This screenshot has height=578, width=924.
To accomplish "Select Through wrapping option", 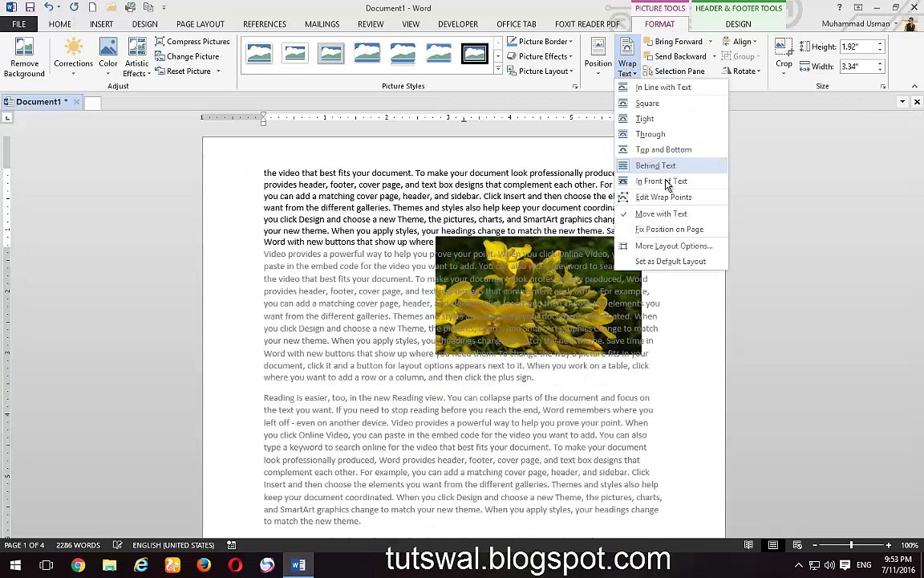I will (x=671, y=135).
